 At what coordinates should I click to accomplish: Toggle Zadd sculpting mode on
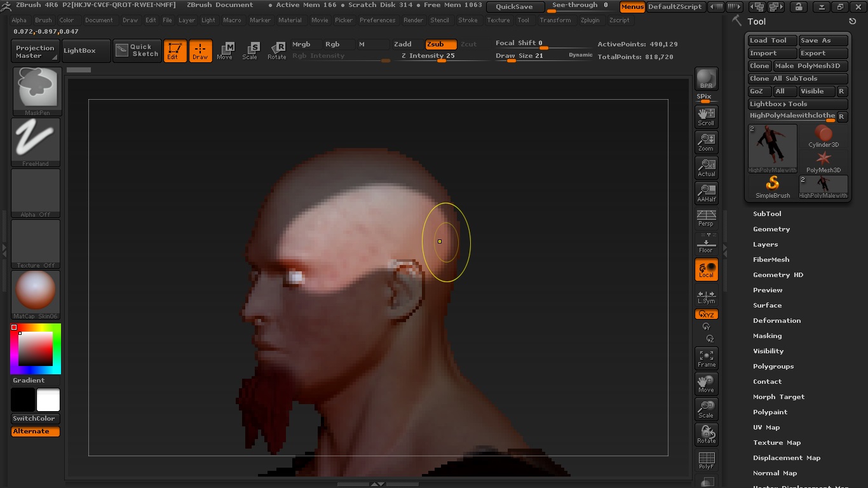click(x=403, y=44)
